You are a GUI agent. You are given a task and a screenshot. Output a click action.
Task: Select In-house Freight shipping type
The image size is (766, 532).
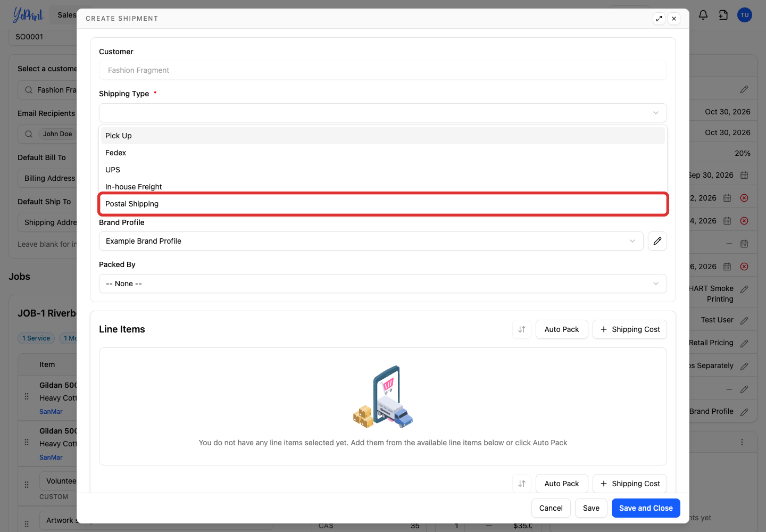[383, 187]
